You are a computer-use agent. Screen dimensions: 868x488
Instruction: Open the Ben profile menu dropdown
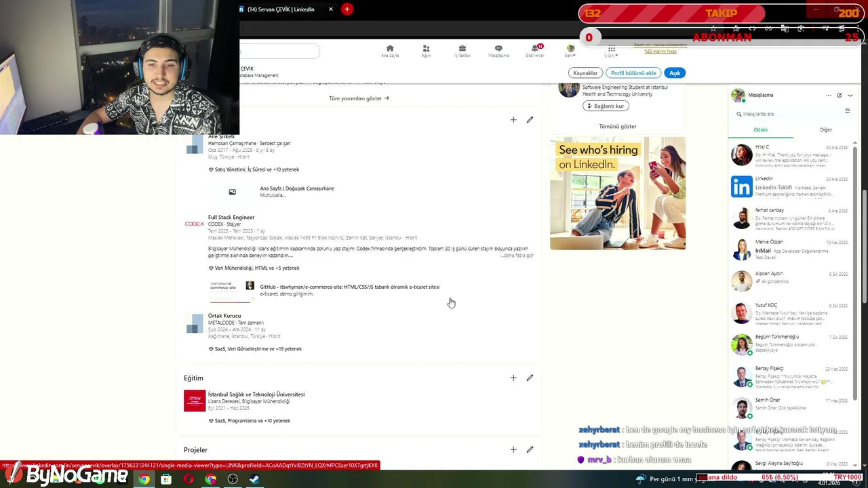click(570, 51)
